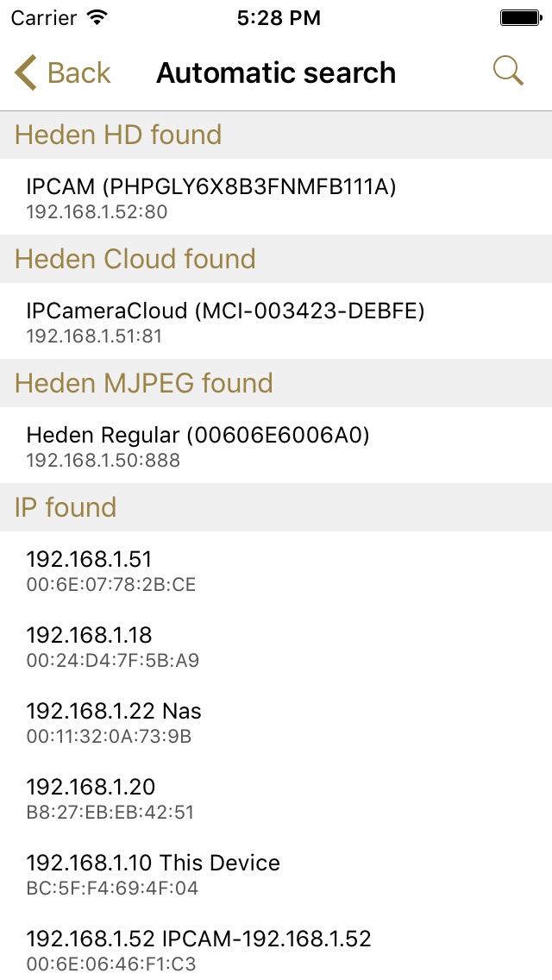Go back via Back label
552x980 pixels.
pos(78,73)
